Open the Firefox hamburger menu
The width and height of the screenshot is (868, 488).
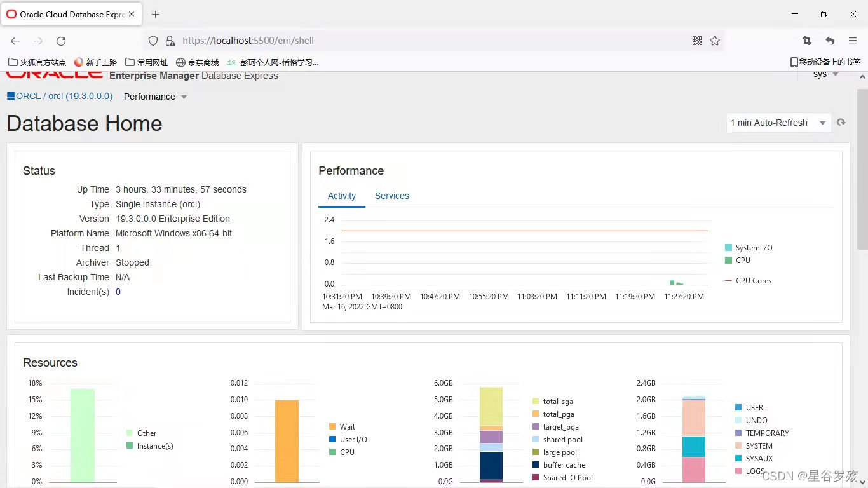[853, 41]
